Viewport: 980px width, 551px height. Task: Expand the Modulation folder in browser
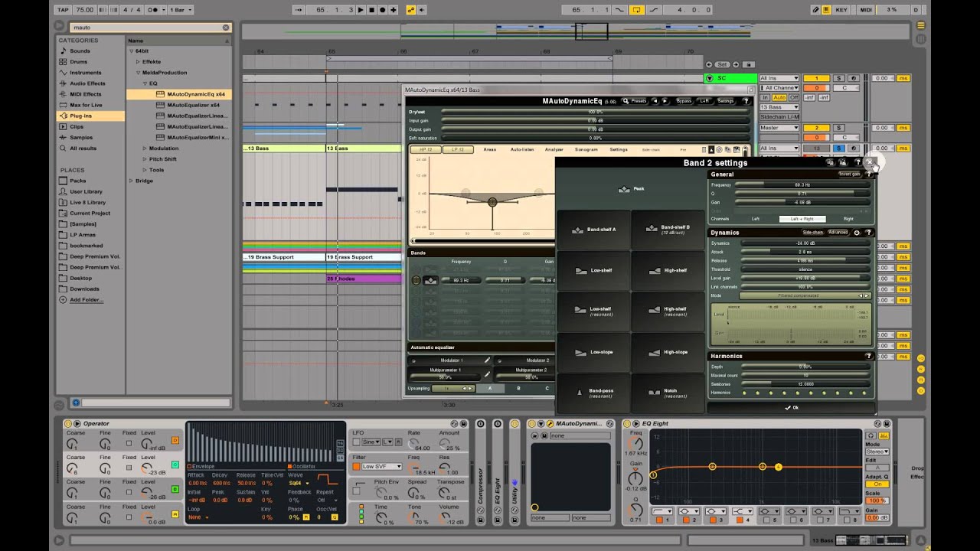point(144,148)
